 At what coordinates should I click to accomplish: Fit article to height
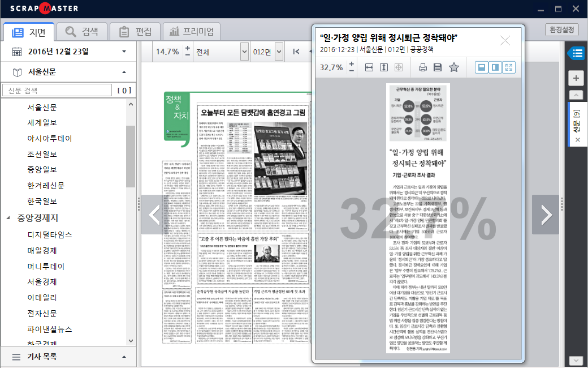click(x=384, y=67)
